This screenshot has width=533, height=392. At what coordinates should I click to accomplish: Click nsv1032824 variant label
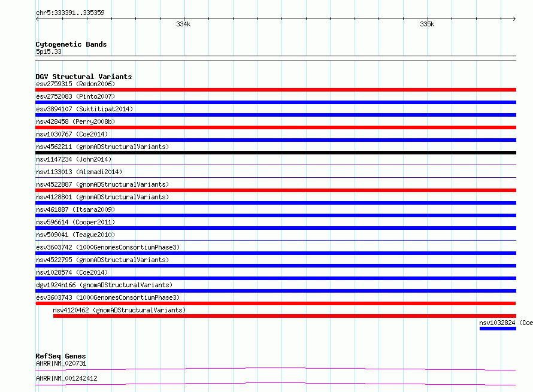(x=506, y=323)
